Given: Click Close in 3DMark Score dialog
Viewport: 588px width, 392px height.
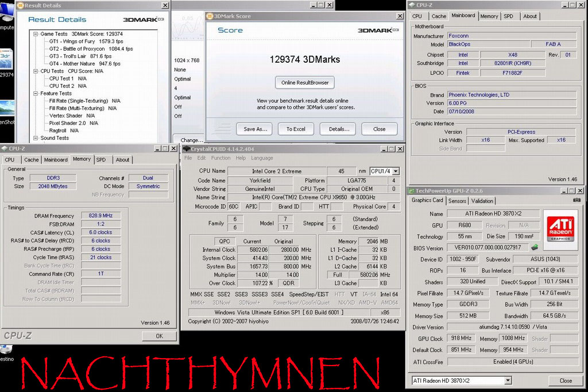Looking at the screenshot, I should 379,129.
